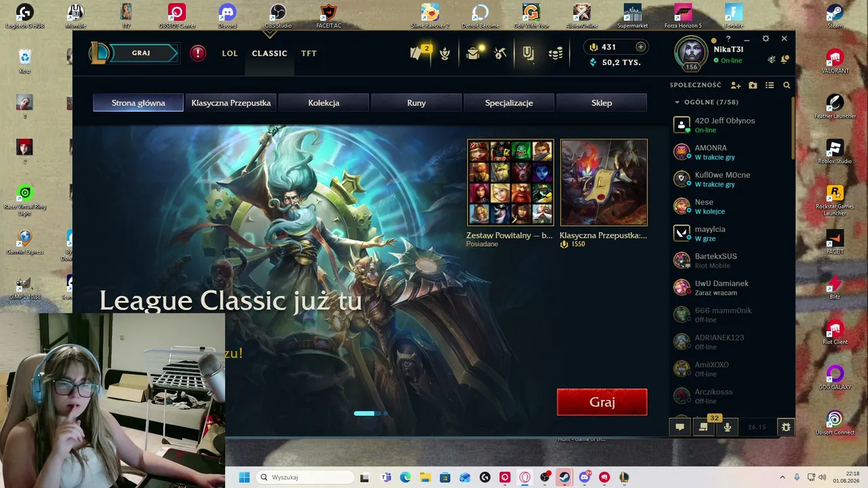Open the Riot Client desktop shortcut
The image size is (868, 488).
coord(835,333)
